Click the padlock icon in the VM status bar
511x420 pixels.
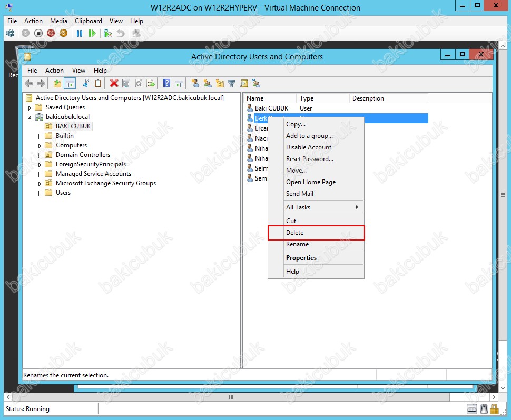[494, 408]
